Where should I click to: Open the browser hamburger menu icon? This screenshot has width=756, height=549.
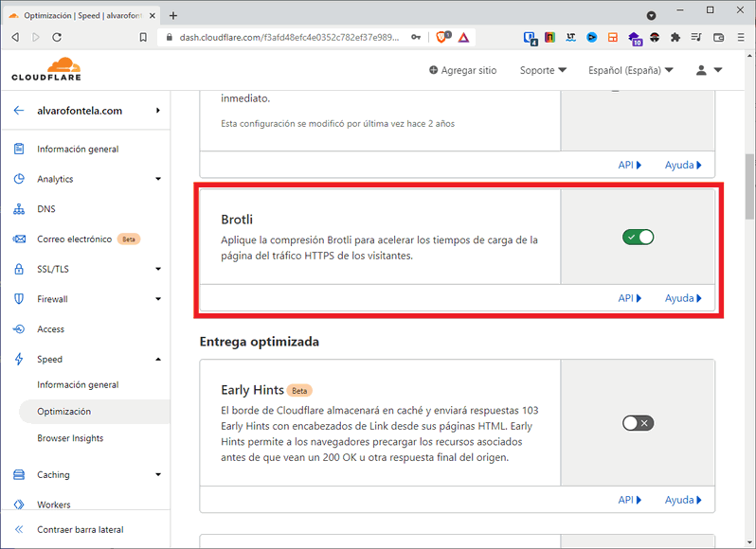tap(741, 37)
